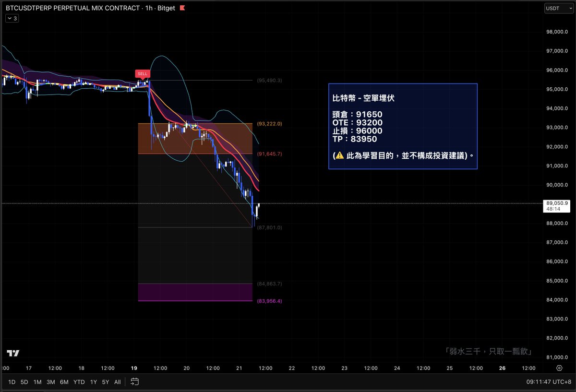Image resolution: width=576 pixels, height=392 pixels.
Task: Click date 26 on the time axis
Action: [x=502, y=368]
